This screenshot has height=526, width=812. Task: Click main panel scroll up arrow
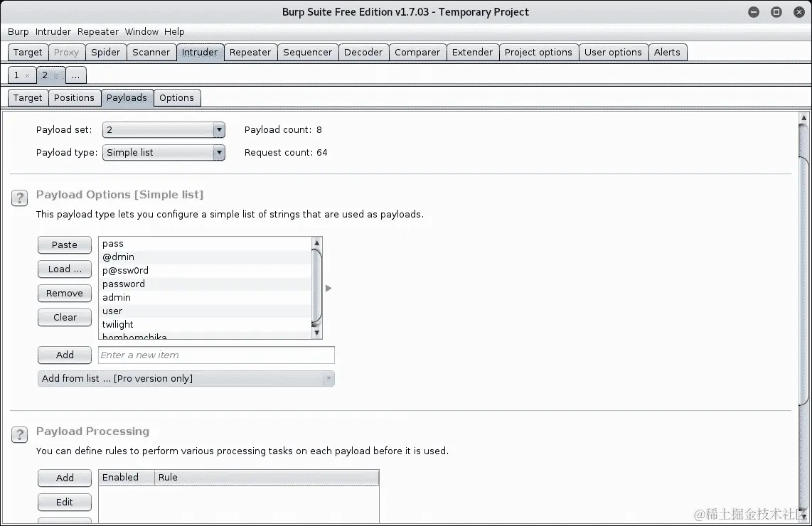(x=803, y=117)
